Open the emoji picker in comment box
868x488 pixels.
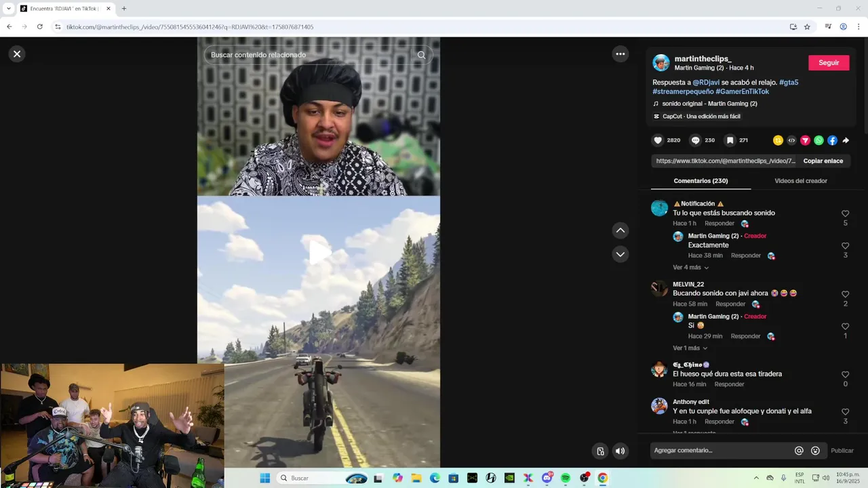coord(815,451)
